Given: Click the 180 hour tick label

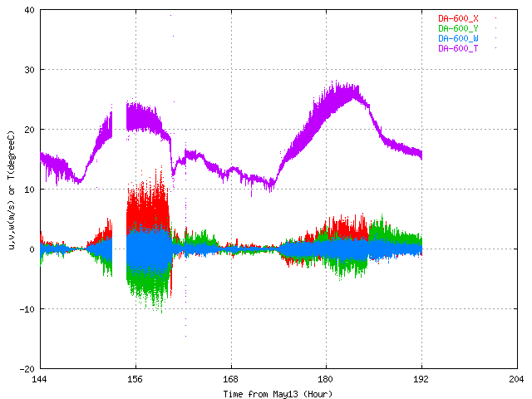Looking at the screenshot, I should 326,378.
